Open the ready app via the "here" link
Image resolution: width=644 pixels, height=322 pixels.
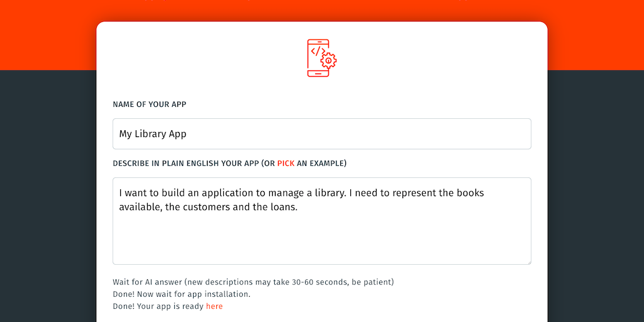coord(214,306)
